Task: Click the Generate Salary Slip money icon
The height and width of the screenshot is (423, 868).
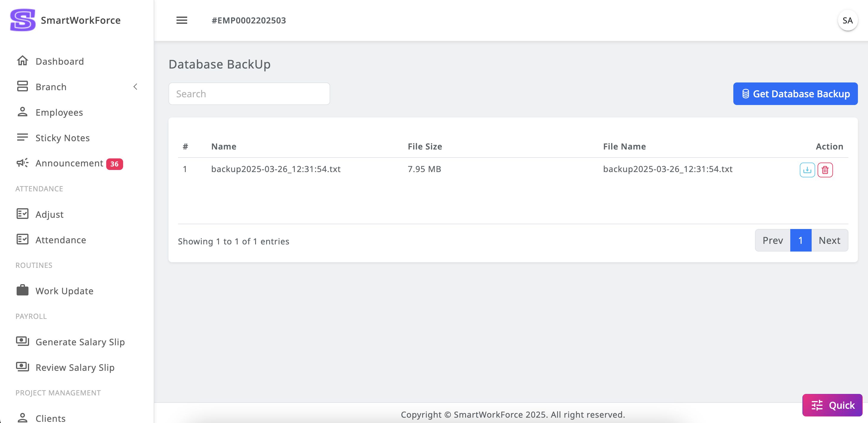Action: 23,341
